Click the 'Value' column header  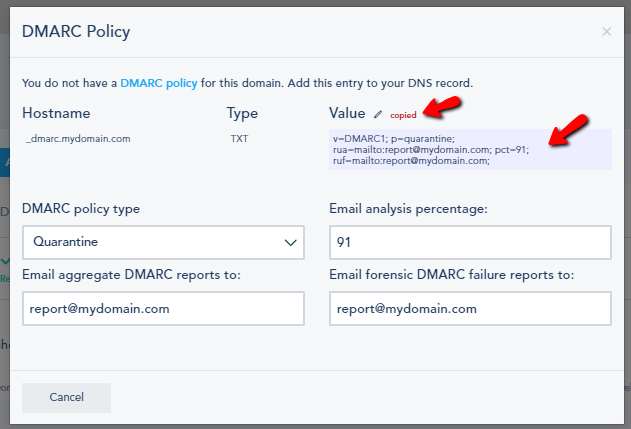click(347, 114)
